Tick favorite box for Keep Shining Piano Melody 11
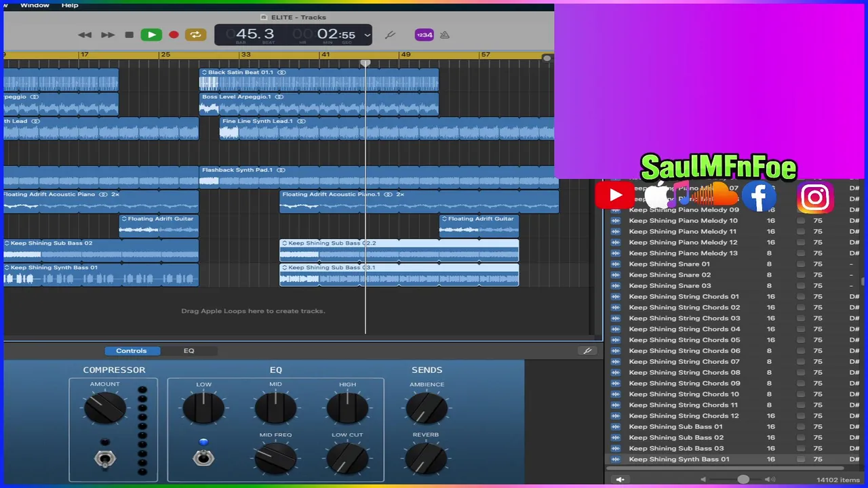868x488 pixels. click(x=801, y=231)
